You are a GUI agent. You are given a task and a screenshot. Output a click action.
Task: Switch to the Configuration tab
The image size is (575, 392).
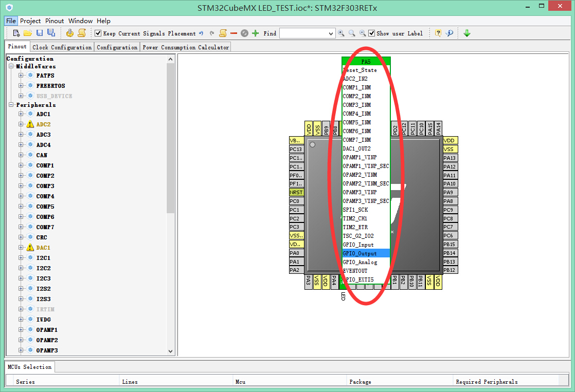point(117,47)
